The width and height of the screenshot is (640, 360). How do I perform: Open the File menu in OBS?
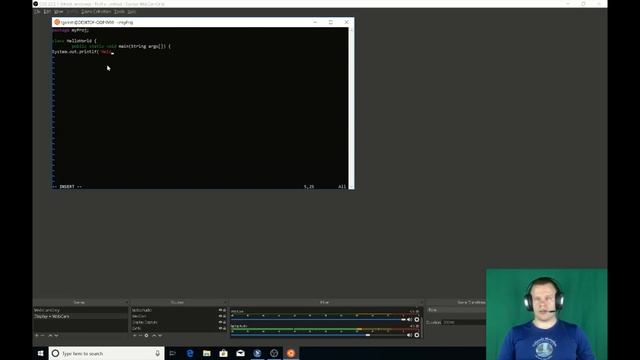pyautogui.click(x=37, y=12)
